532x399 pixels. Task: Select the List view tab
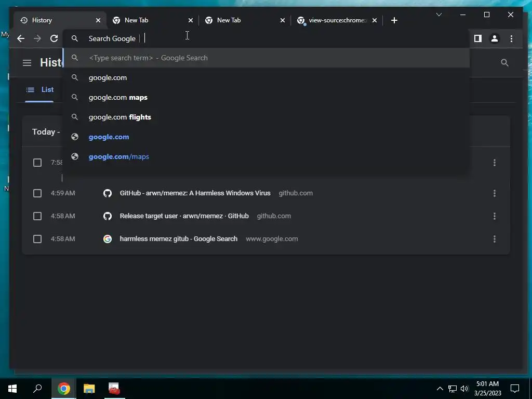pos(39,89)
